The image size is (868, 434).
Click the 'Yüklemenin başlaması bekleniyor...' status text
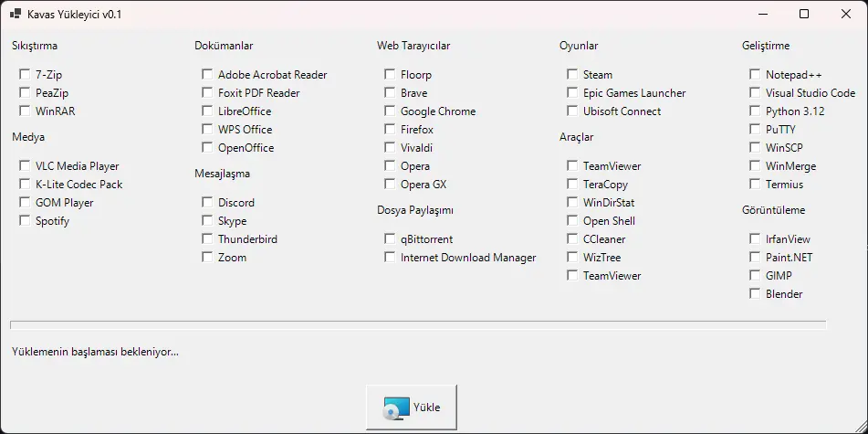click(95, 352)
